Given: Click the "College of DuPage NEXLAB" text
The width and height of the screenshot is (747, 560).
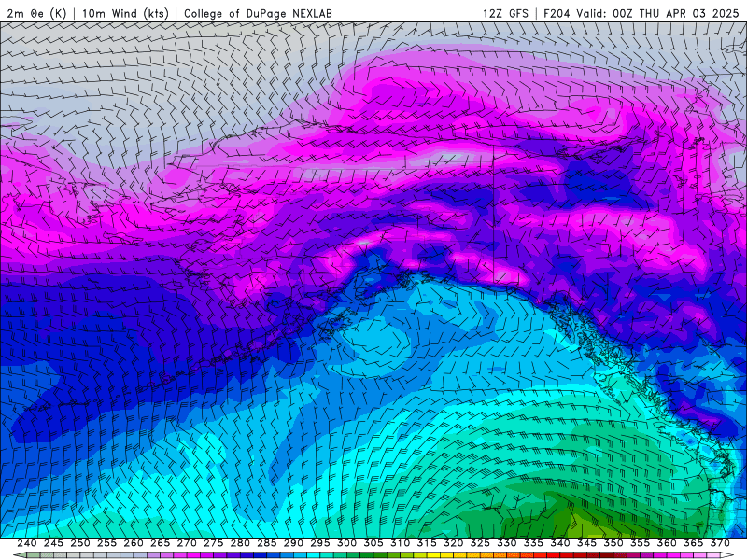Looking at the screenshot, I should tap(258, 13).
